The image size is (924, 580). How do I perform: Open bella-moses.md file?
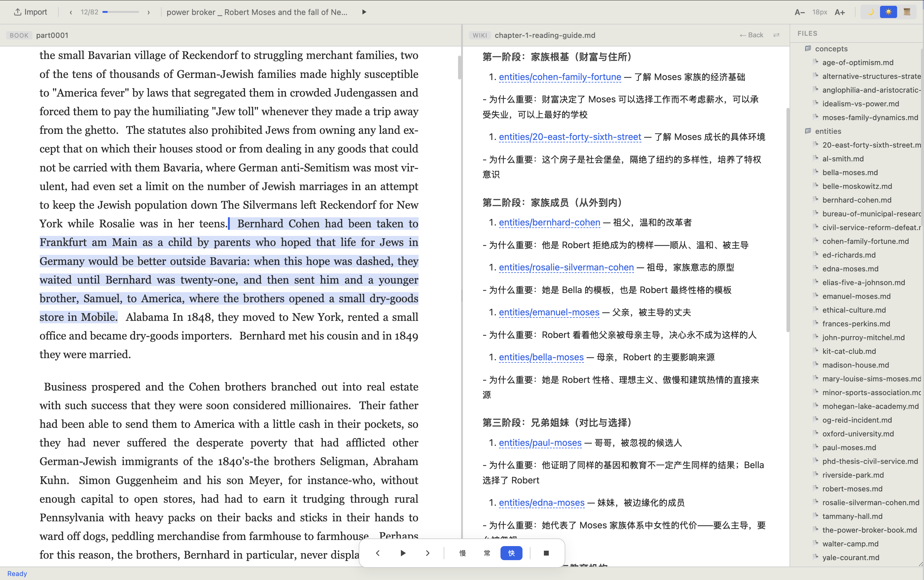850,173
